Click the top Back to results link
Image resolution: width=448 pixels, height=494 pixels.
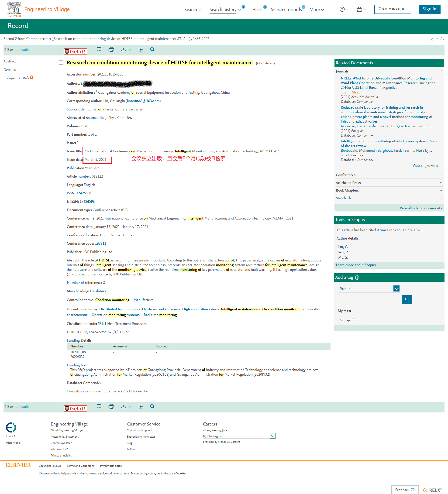click(17, 49)
